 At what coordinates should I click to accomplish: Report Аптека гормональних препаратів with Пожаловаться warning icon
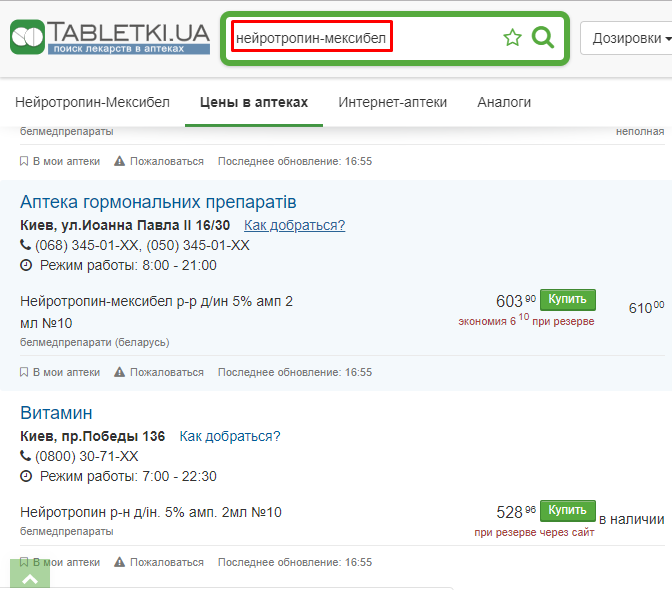[120, 372]
